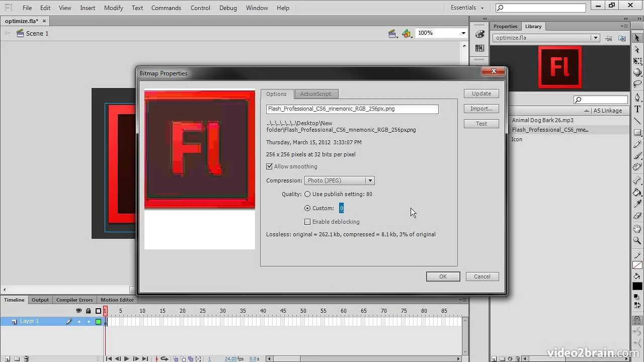
Task: Open the Commands menu
Action: coord(166,8)
